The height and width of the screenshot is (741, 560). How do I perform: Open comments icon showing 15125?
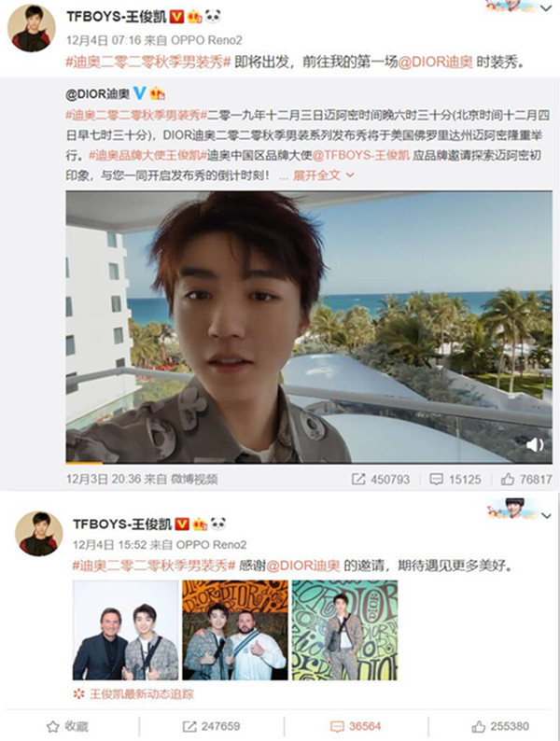[x=455, y=479]
